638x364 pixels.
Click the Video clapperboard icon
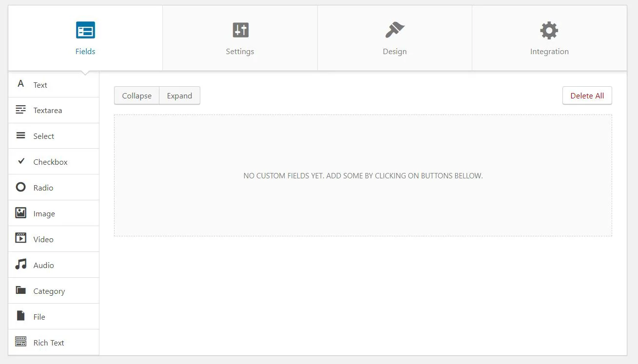click(x=20, y=238)
